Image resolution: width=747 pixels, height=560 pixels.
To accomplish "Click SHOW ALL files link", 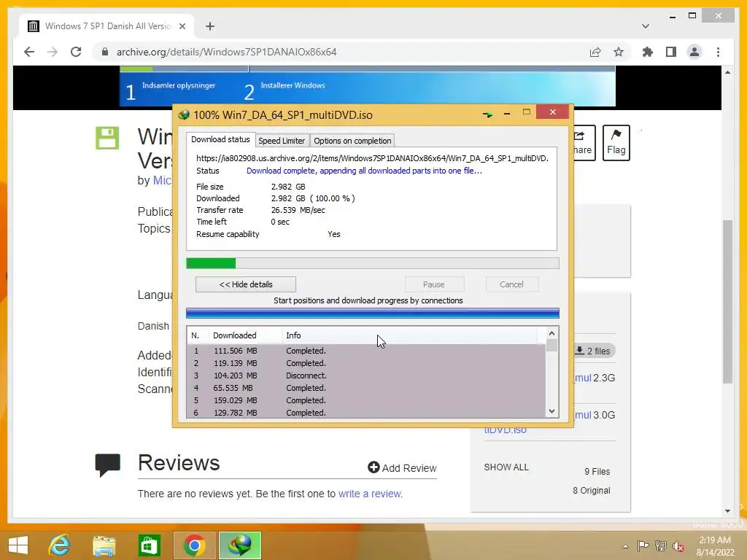I will pos(506,467).
